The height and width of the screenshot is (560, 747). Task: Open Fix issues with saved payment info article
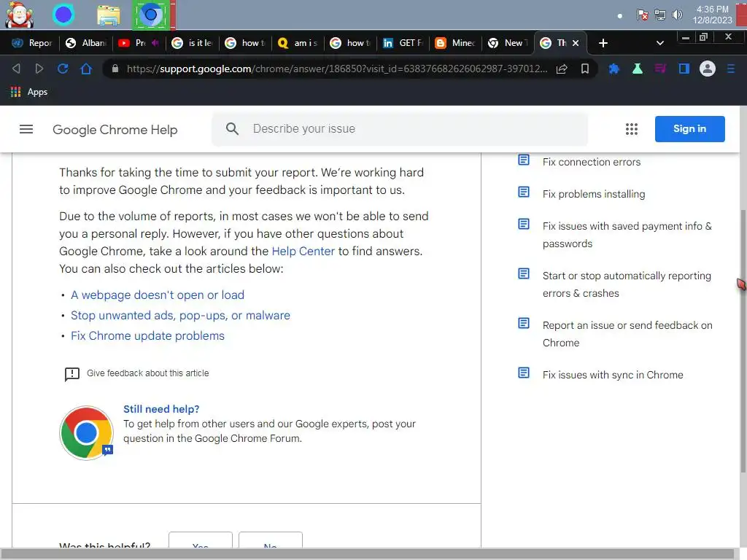(627, 235)
